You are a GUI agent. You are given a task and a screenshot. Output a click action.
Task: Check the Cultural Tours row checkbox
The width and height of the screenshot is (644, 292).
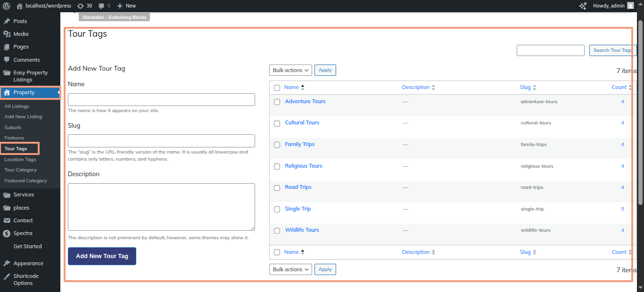pos(277,123)
